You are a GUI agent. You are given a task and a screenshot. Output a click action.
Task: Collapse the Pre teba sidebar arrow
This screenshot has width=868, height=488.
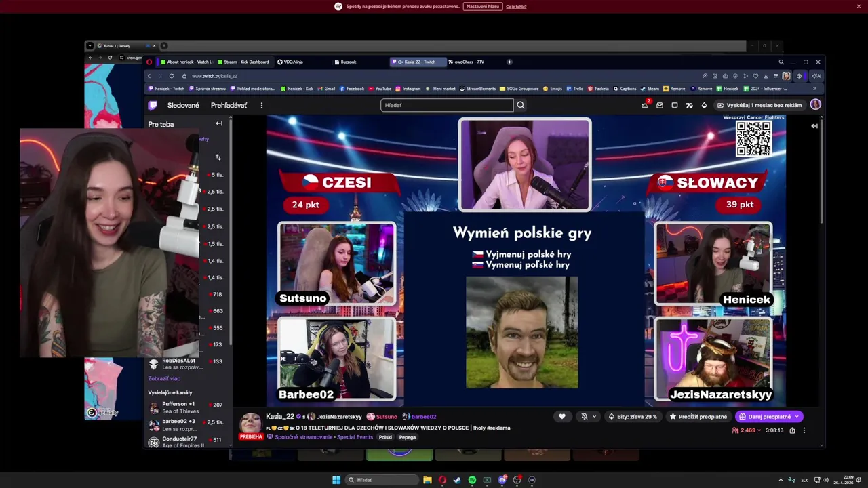click(219, 124)
